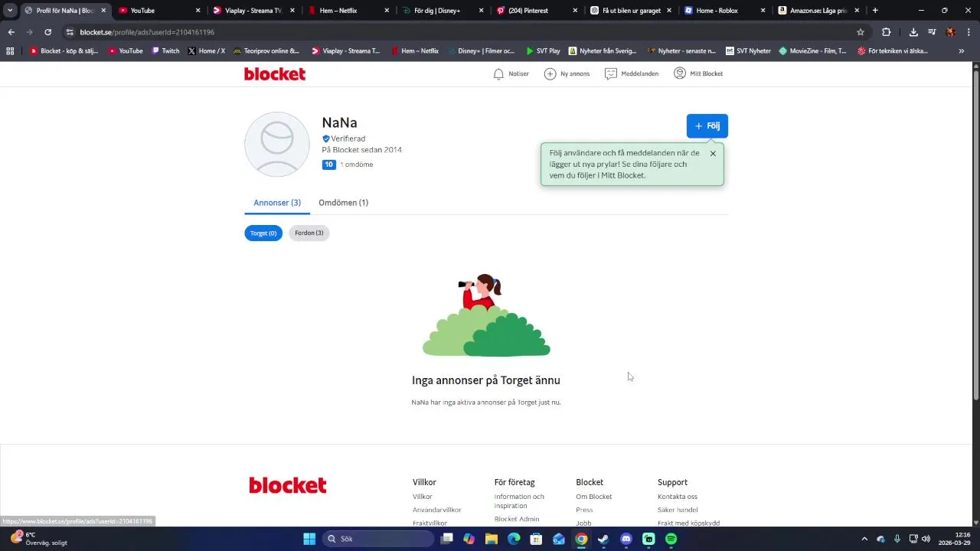Switch to the Pinterest browser tab
This screenshot has height=551, width=980.
pyautogui.click(x=537, y=11)
